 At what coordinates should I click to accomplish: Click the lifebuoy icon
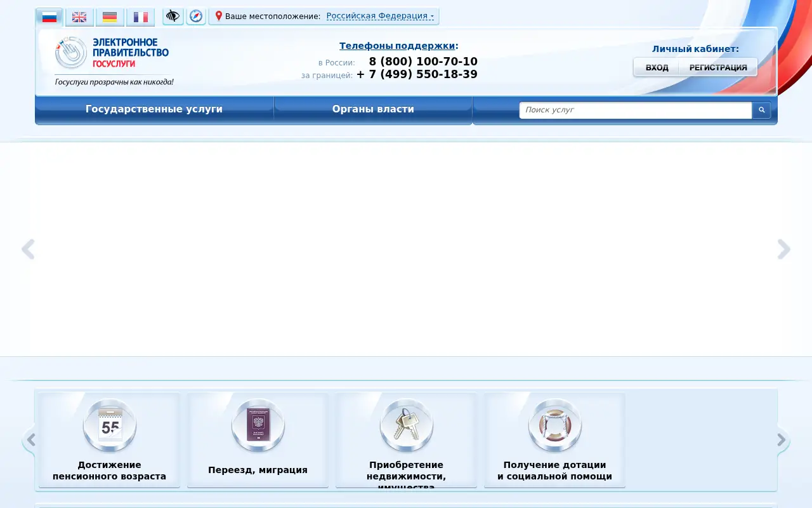555,425
